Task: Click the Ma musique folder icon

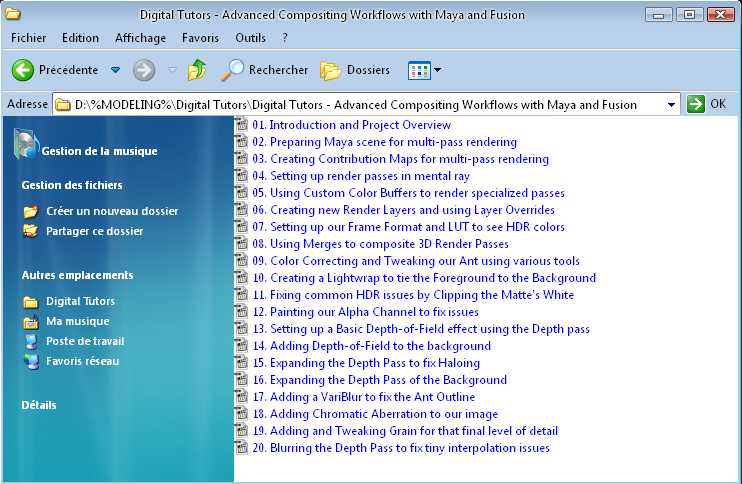Action: [31, 321]
